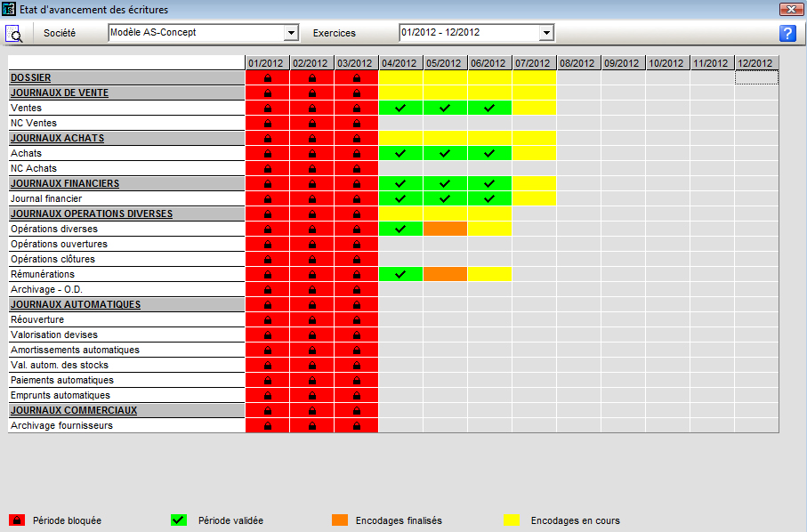Open the JOURNAUX FINANCIERS link

(65, 183)
